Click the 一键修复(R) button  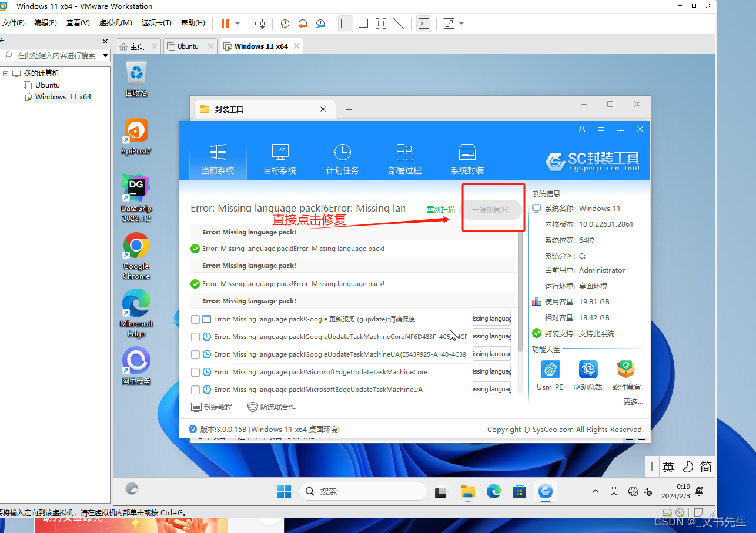pyautogui.click(x=491, y=210)
